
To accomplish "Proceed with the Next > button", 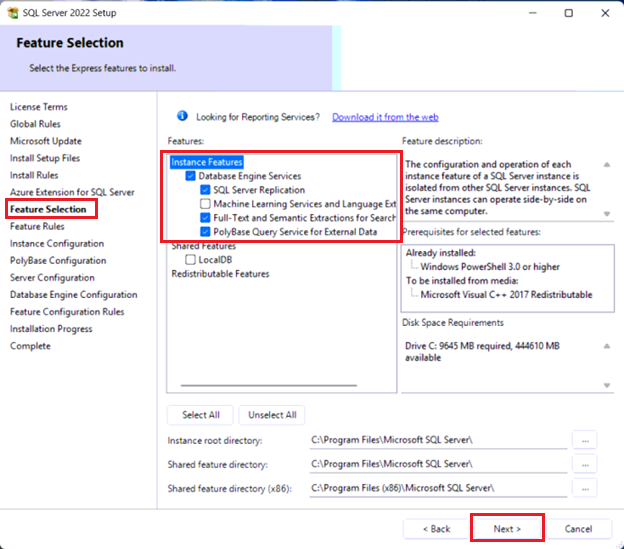I will click(507, 529).
